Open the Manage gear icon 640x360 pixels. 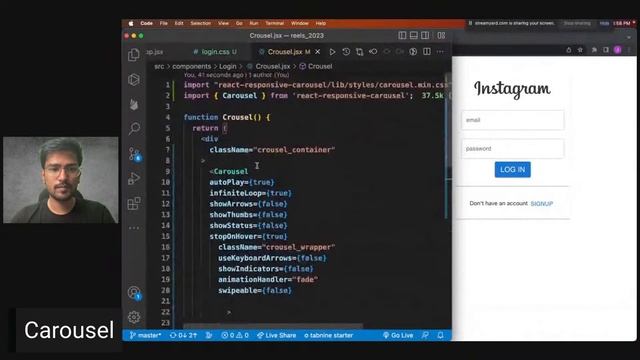[134, 317]
